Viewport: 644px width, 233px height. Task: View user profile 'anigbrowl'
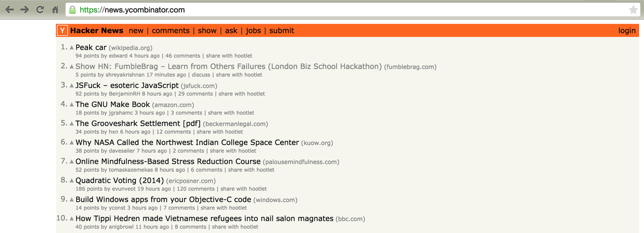click(x=121, y=227)
